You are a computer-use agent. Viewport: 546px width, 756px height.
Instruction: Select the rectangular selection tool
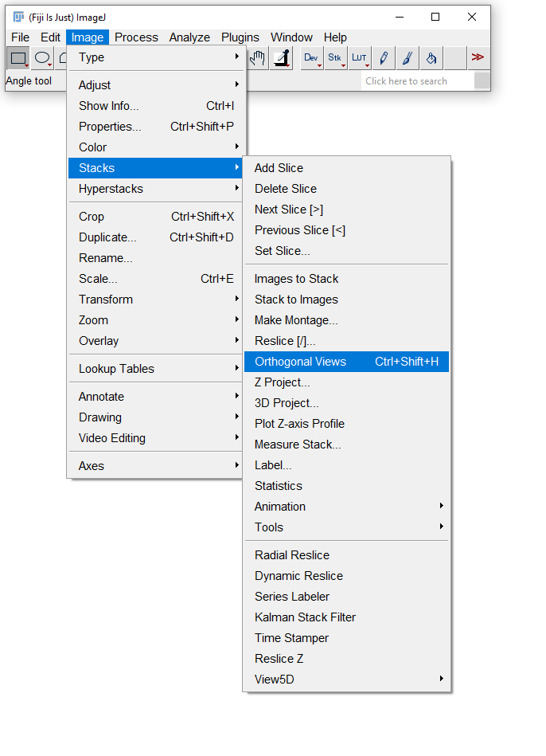[18, 57]
